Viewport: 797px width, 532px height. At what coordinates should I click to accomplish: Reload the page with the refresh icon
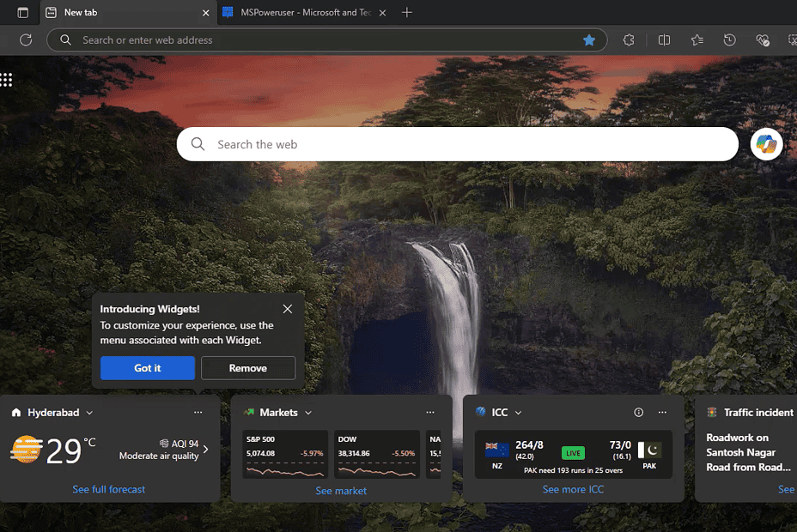(26, 39)
